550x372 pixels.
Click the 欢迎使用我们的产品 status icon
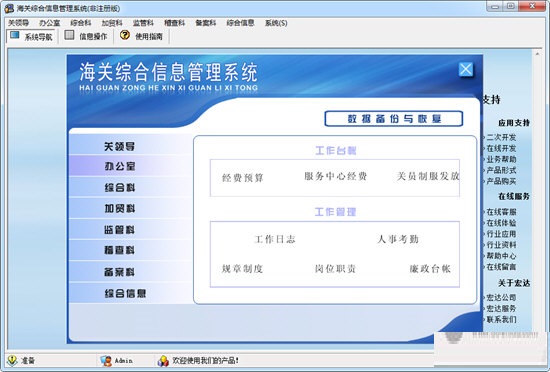(163, 360)
